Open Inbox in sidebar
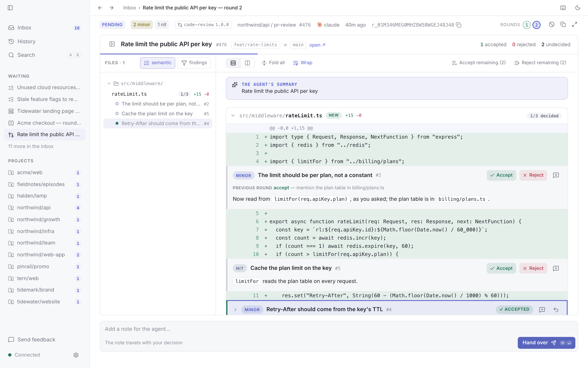The height and width of the screenshot is (368, 588). tap(45, 28)
